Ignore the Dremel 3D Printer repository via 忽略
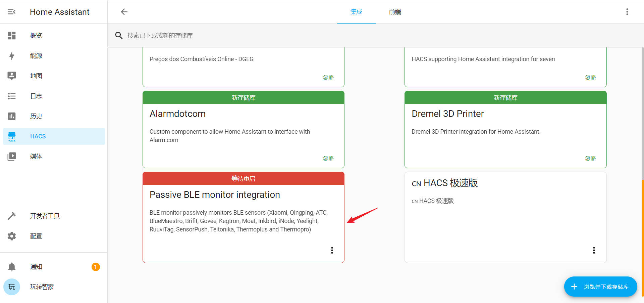The height and width of the screenshot is (303, 644). click(x=590, y=158)
